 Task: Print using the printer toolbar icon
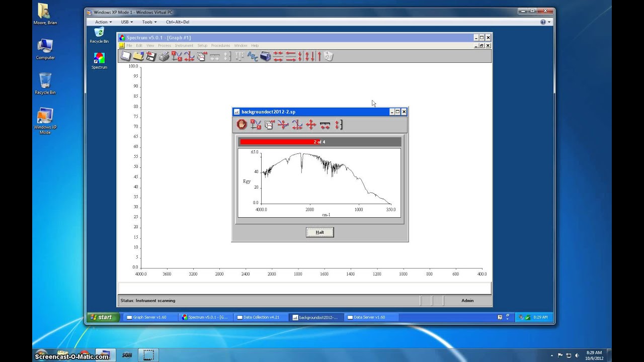[164, 56]
